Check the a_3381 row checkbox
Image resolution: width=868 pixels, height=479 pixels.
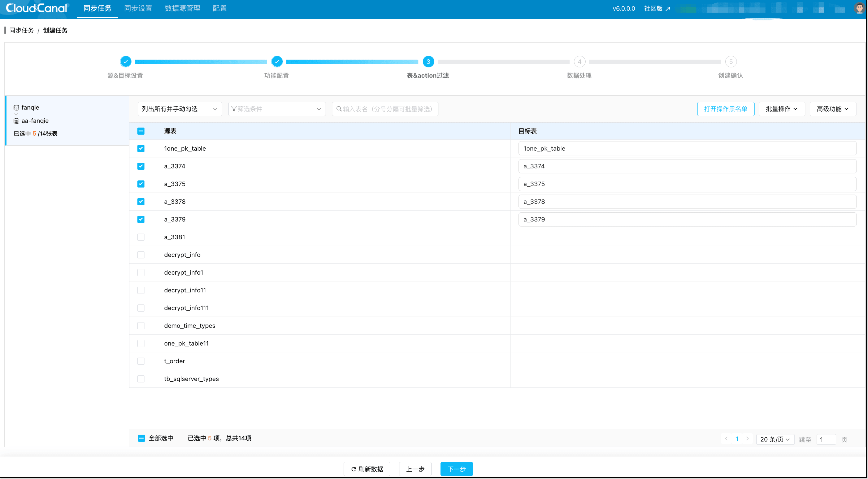(141, 237)
